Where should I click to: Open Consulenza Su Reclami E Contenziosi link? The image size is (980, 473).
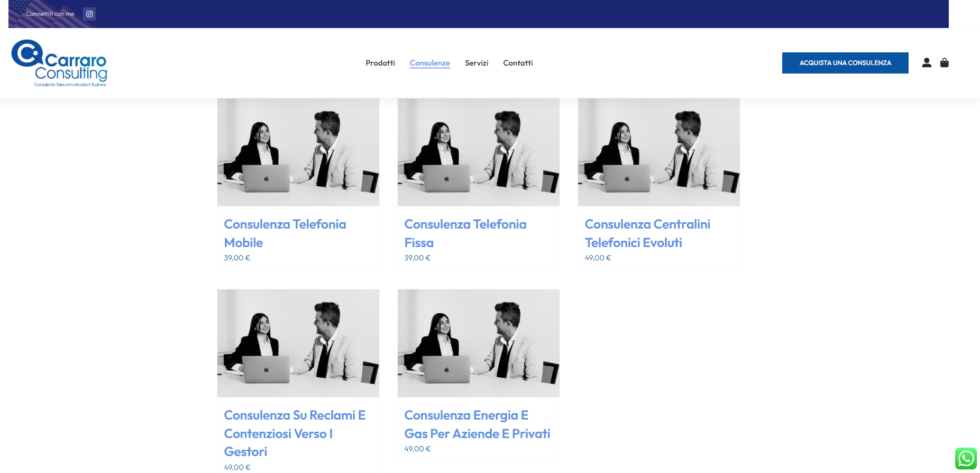[x=295, y=433]
